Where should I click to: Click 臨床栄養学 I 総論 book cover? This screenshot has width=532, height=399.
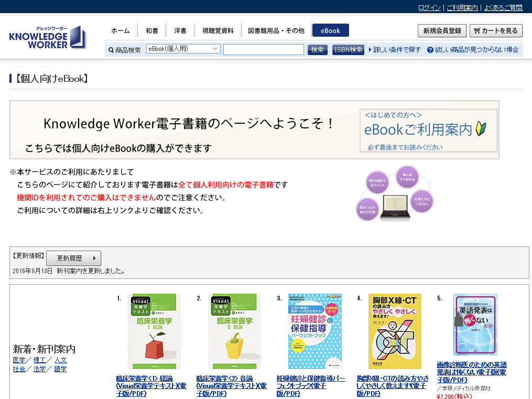click(x=155, y=331)
